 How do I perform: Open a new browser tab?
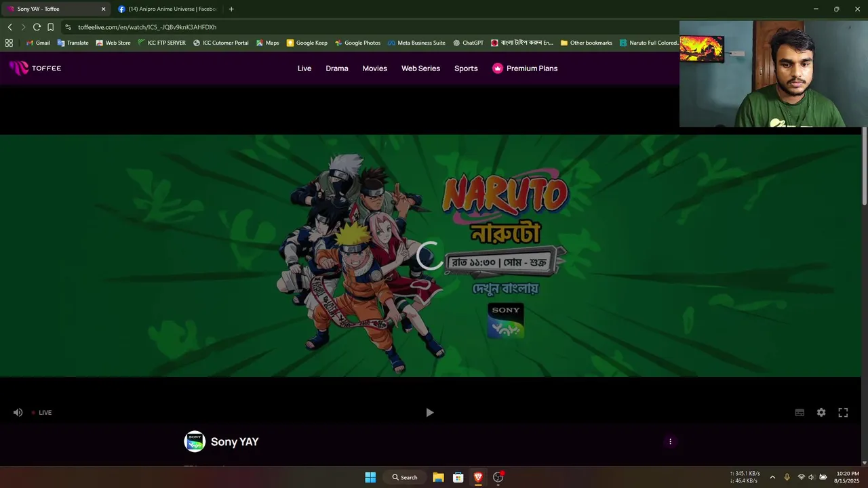[231, 9]
